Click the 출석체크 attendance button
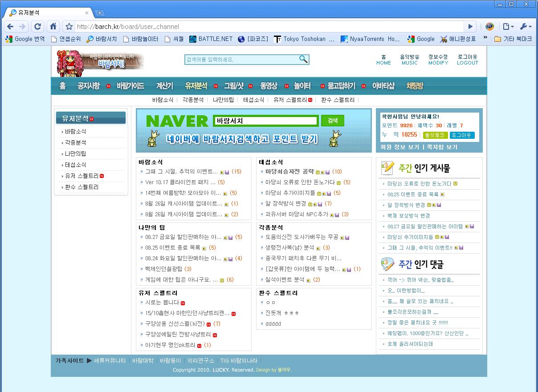538x392 pixels. click(x=435, y=135)
